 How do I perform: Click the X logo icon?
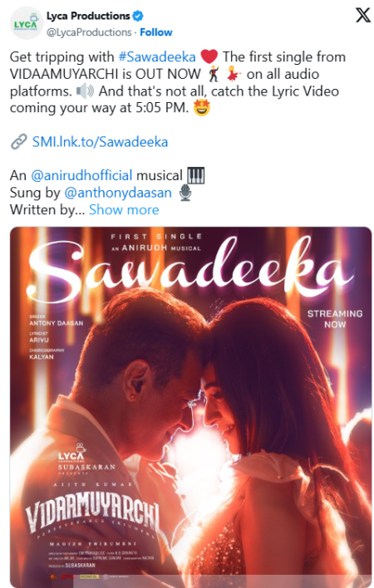point(362,16)
